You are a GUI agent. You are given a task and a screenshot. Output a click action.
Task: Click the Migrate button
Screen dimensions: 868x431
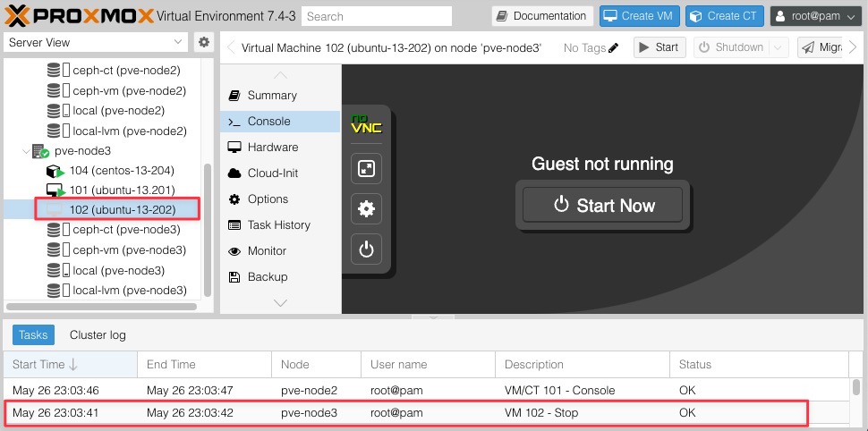tap(821, 47)
